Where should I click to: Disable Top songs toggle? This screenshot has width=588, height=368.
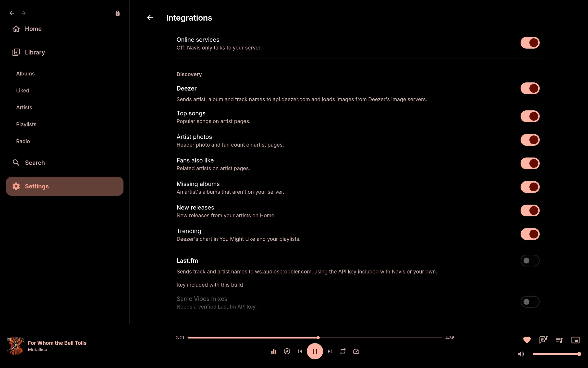click(530, 116)
